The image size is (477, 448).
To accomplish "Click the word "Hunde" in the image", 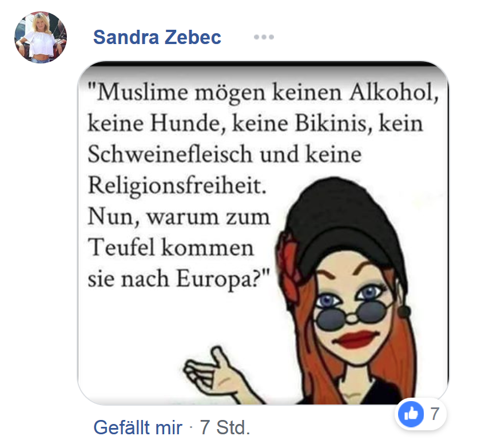I will (x=188, y=124).
